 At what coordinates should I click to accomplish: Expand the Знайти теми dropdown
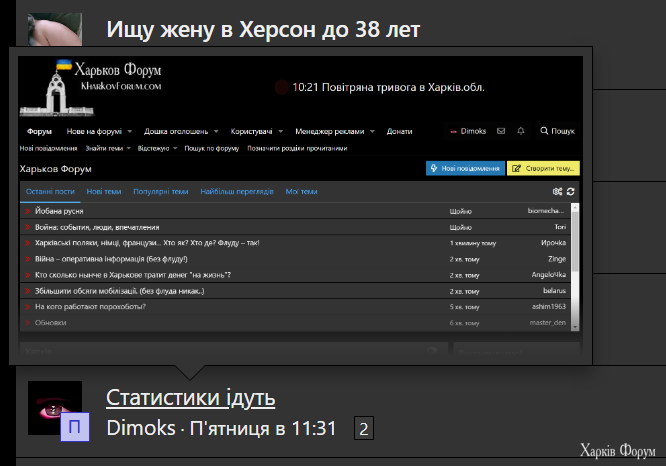(x=108, y=148)
